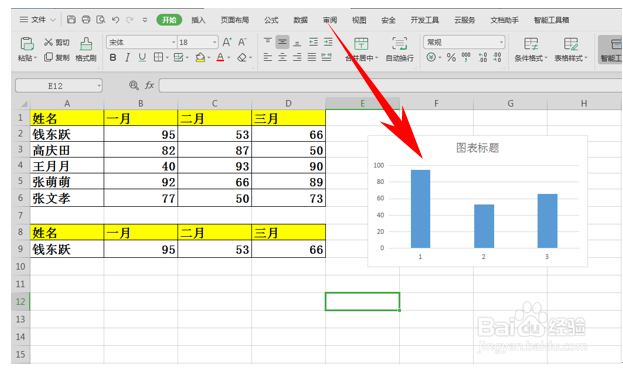The height and width of the screenshot is (368, 623).
Task: Select cell containing 王月月
Action: [67, 166]
